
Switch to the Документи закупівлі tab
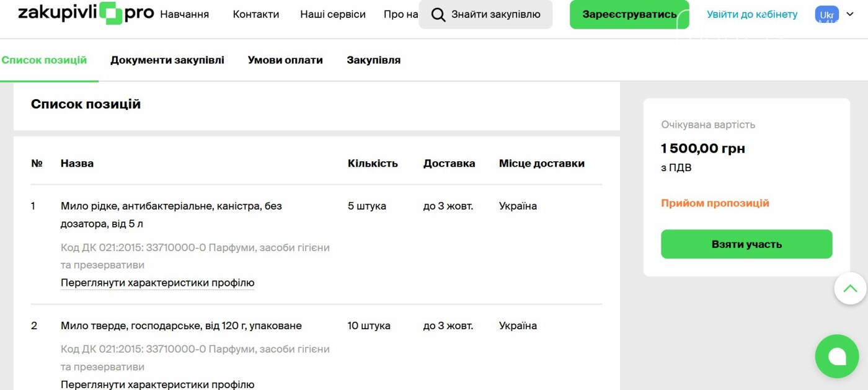[x=167, y=60]
